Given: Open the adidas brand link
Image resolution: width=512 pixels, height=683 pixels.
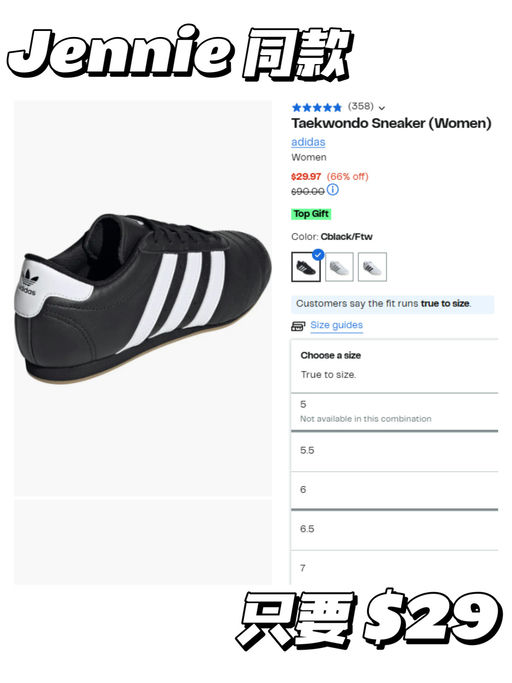Looking at the screenshot, I should 308,142.
